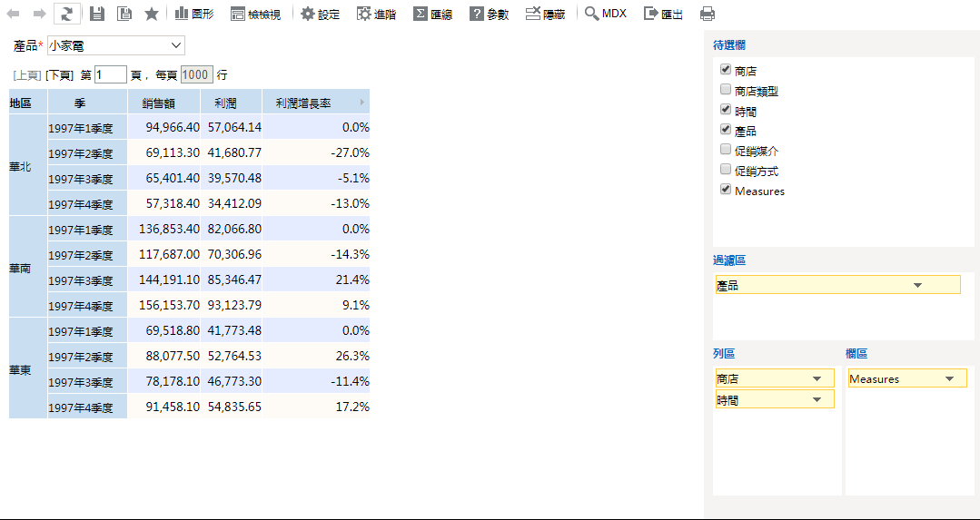Open the 圖形 chart view
The height and width of the screenshot is (520, 980).
click(x=193, y=14)
